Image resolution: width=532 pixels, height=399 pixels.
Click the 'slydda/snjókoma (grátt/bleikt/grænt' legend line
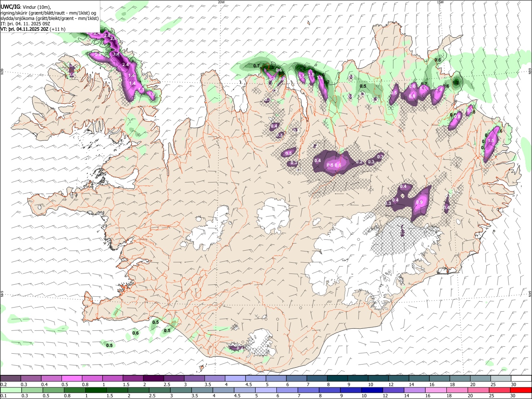point(50,18)
